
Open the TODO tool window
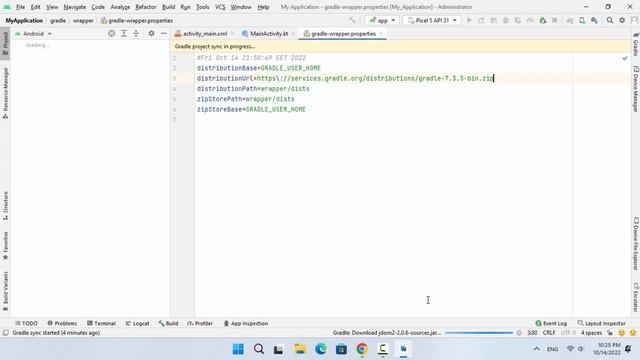tap(26, 323)
